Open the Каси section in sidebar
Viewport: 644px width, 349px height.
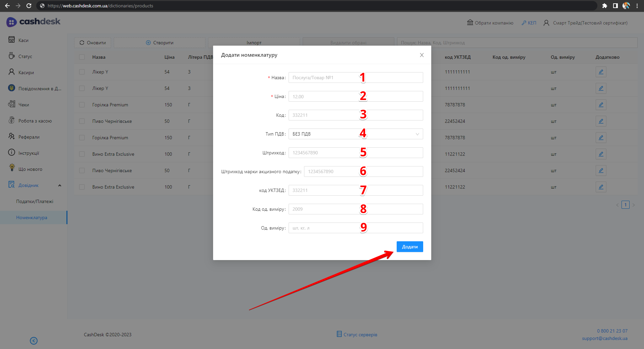coord(23,40)
